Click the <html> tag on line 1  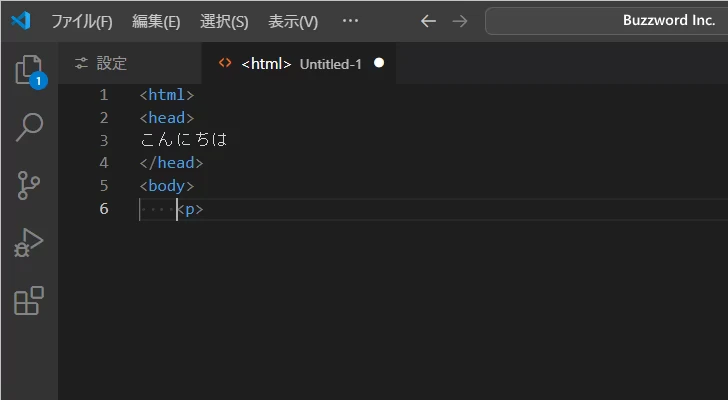coord(167,95)
